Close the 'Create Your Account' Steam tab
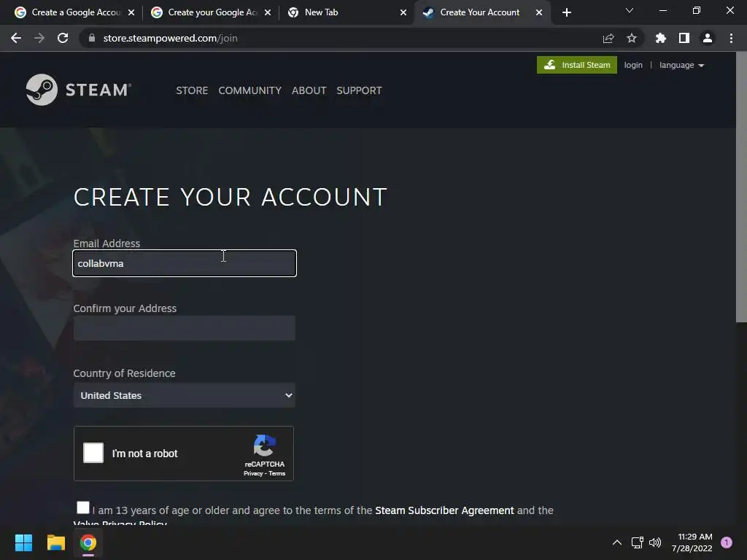The height and width of the screenshot is (560, 747). point(539,12)
